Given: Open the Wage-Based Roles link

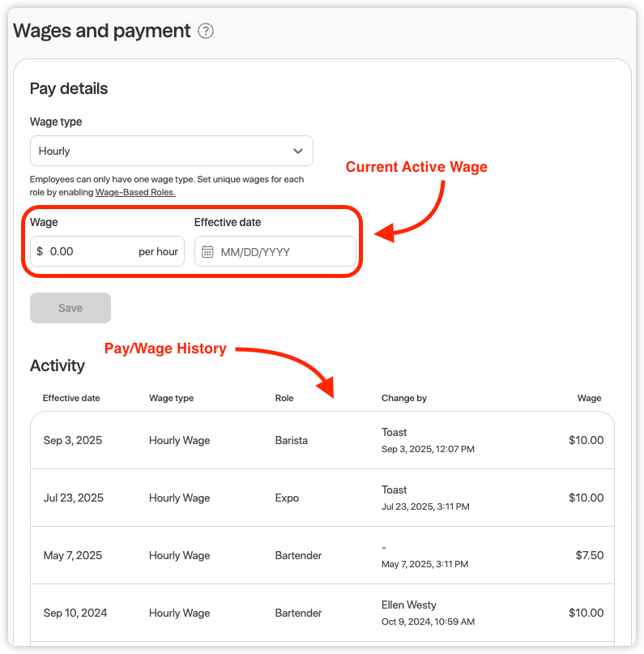Looking at the screenshot, I should (x=135, y=192).
